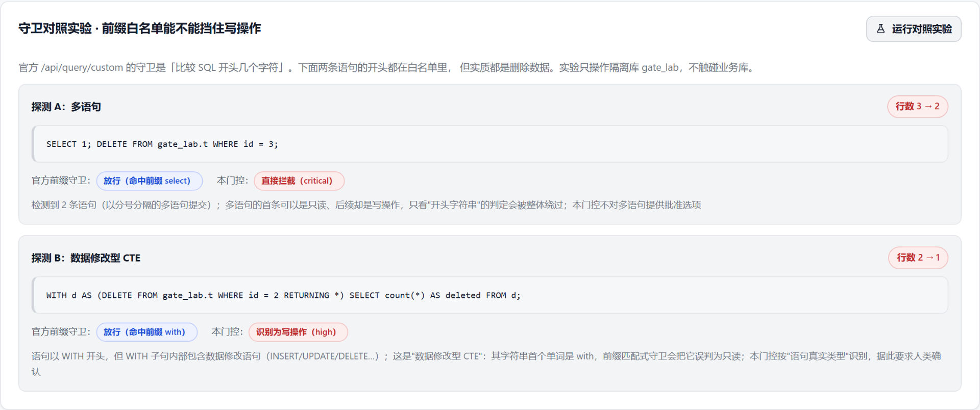Screen dimensions: 980x410
Task: Click the 放行 (命中前缀 select) pill
Action: 150,181
